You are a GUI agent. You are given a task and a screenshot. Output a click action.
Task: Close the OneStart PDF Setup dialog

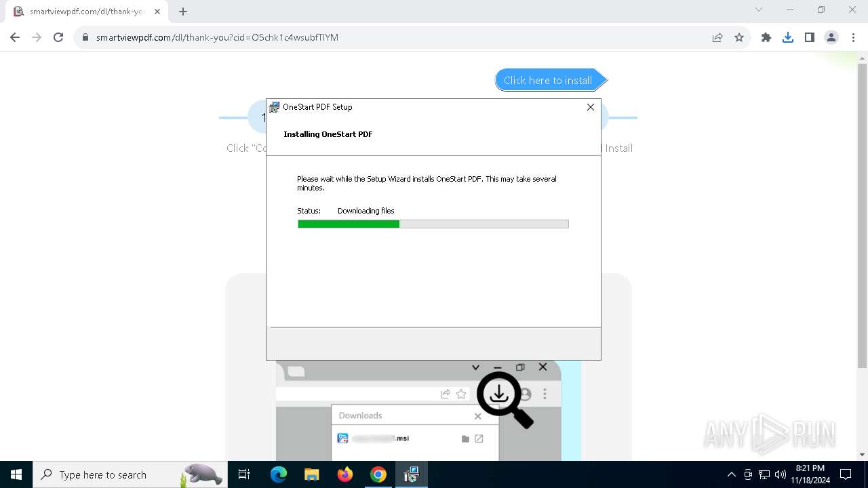590,107
